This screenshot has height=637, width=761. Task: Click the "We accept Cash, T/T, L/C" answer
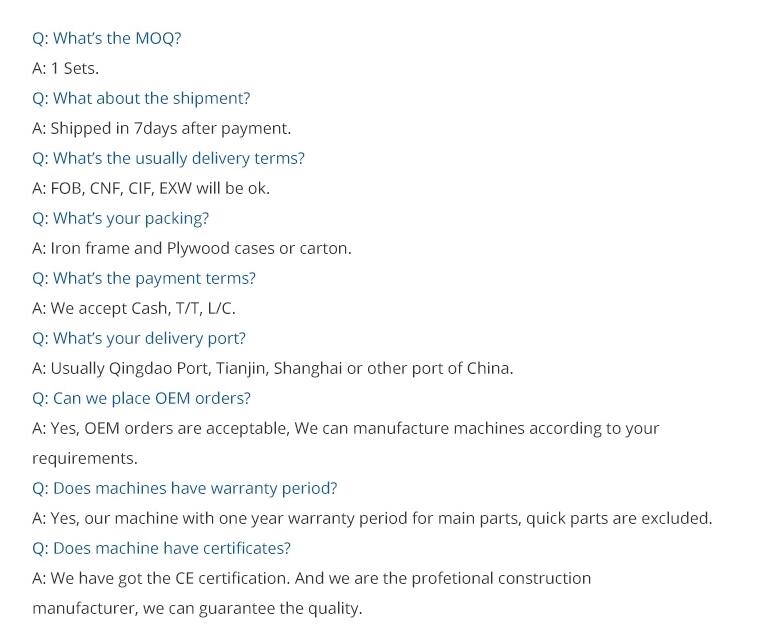134,308
